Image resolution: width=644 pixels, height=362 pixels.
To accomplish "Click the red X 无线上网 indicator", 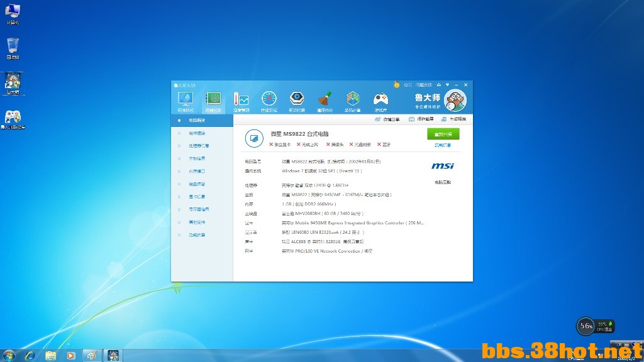I will pos(307,145).
